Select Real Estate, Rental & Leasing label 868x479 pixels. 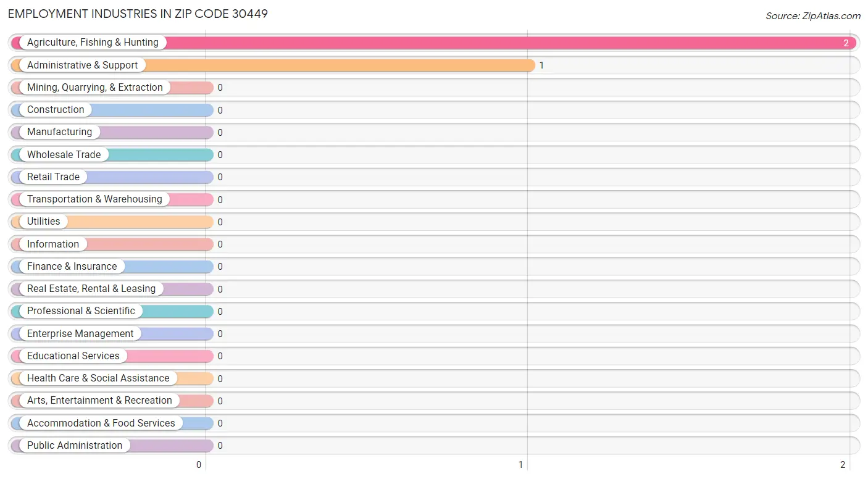pos(91,289)
